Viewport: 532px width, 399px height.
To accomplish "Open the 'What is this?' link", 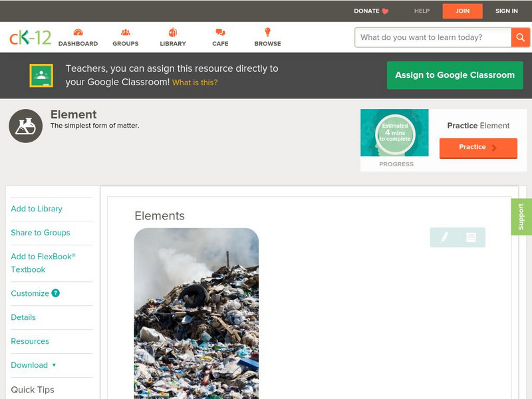I will coord(195,82).
